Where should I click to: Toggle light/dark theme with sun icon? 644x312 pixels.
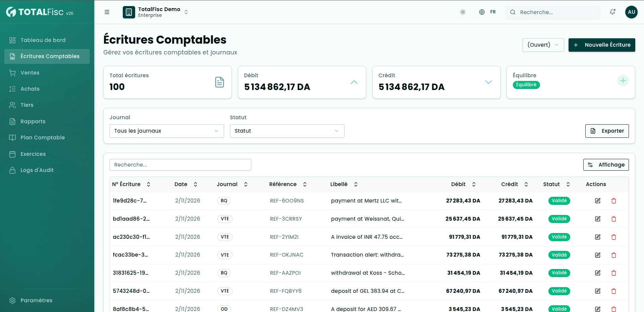463,12
